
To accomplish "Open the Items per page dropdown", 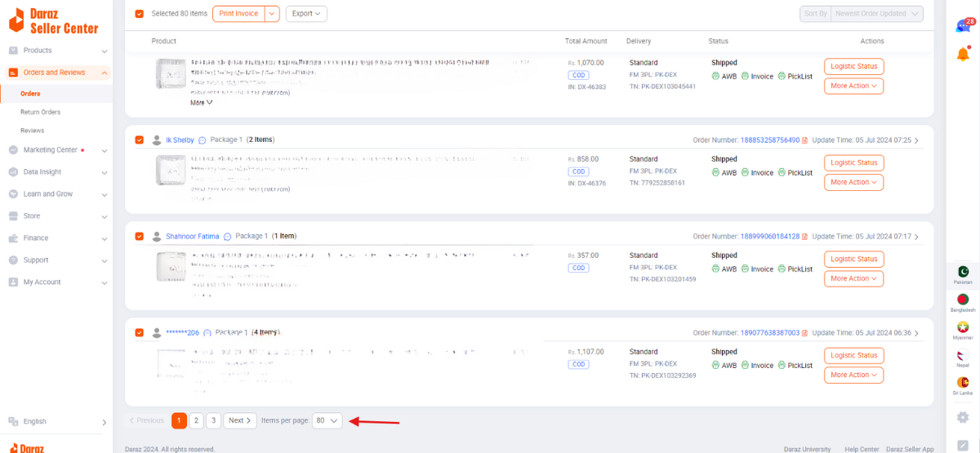I will (327, 420).
